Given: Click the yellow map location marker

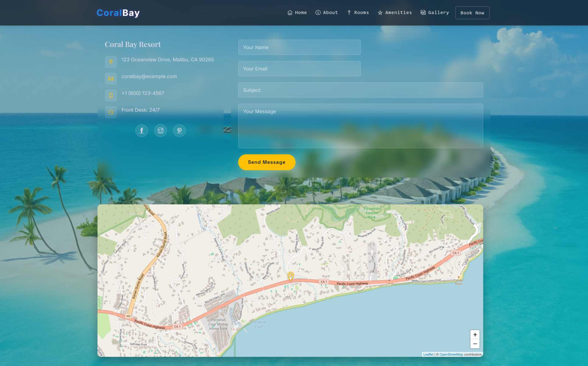Looking at the screenshot, I should [x=291, y=276].
